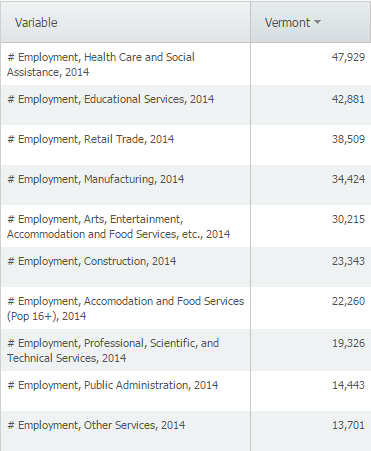Image resolution: width=371 pixels, height=451 pixels.
Task: Click the 23,343 Construction value
Action: 348,261
